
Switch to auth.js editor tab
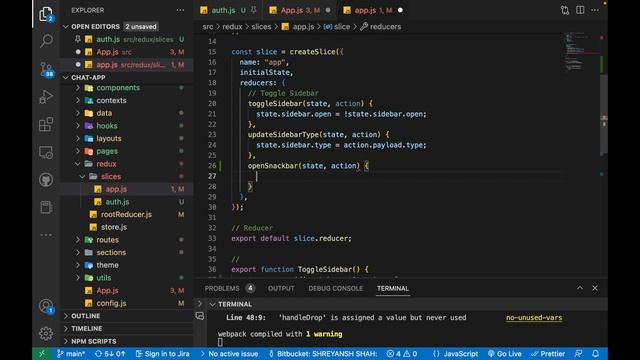coord(228,10)
